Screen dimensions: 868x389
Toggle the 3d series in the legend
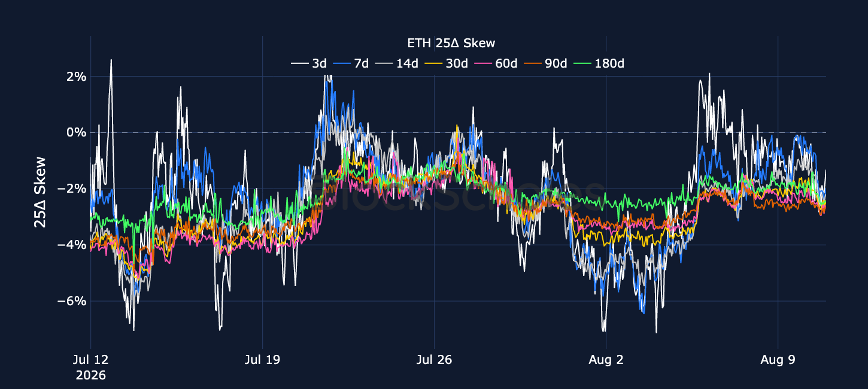(309, 63)
